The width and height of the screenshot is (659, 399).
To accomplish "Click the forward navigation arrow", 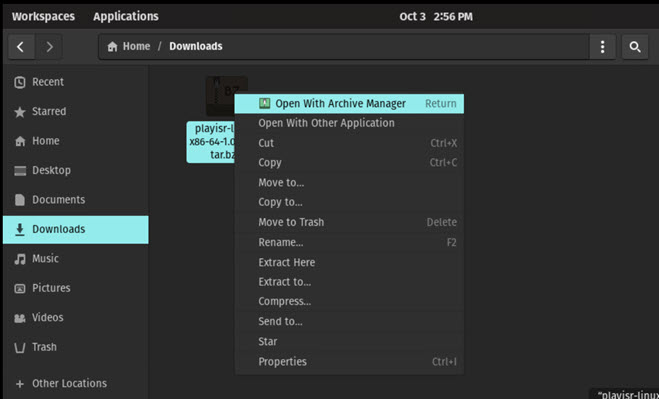I will pyautogui.click(x=49, y=47).
